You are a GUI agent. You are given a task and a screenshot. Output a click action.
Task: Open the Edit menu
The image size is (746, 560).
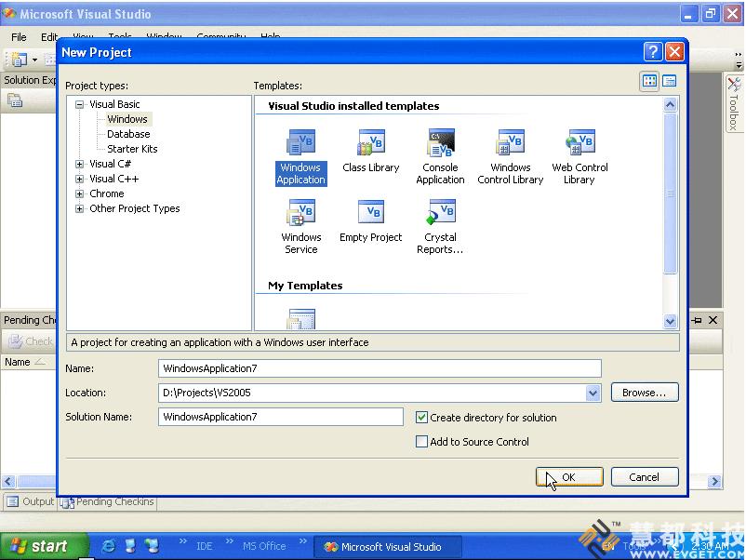(49, 37)
